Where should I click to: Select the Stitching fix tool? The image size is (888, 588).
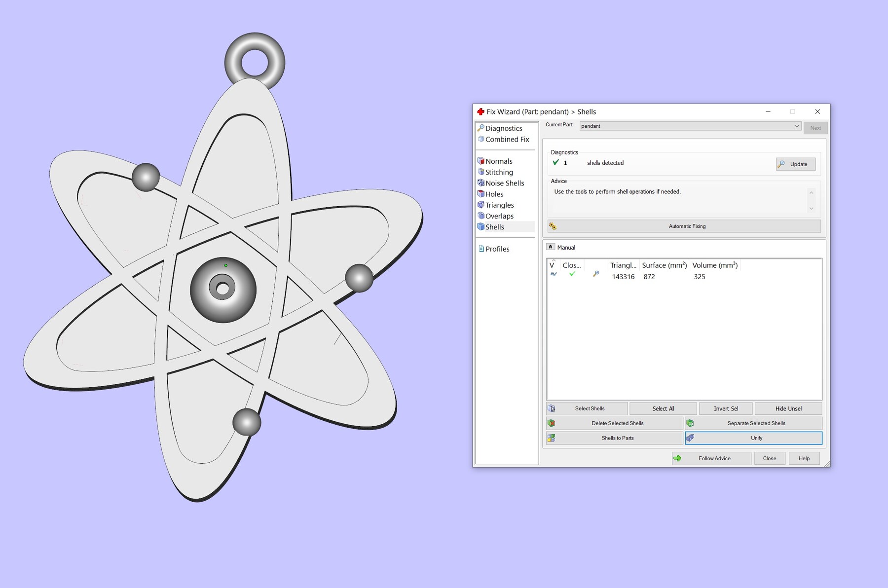(500, 172)
